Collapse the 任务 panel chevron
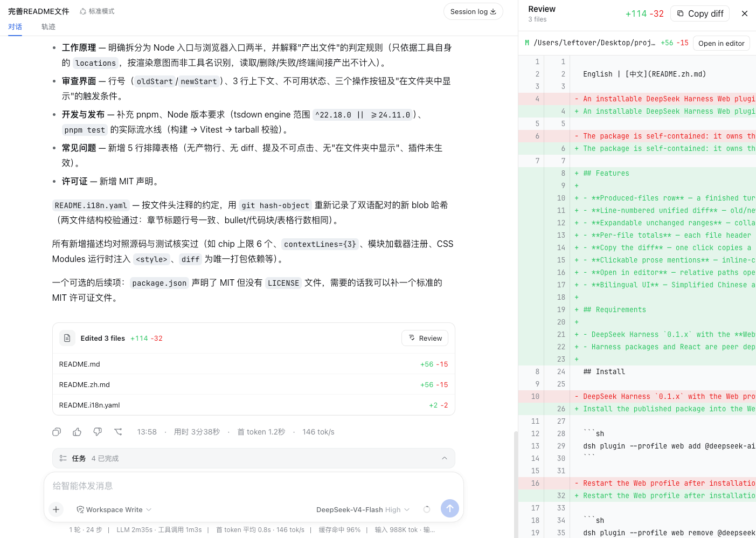Screen dimensions: 756x538 445,458
